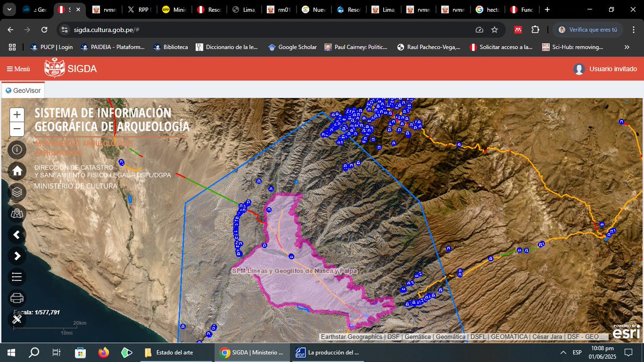This screenshot has height=362, width=644.
Task: Open the SIGDA window from the taskbar
Action: [252, 352]
